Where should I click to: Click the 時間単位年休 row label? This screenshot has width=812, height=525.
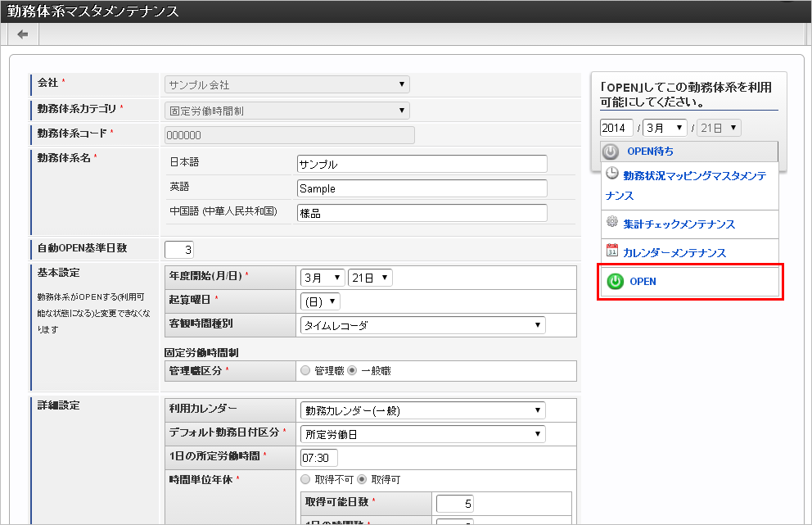coord(201,479)
